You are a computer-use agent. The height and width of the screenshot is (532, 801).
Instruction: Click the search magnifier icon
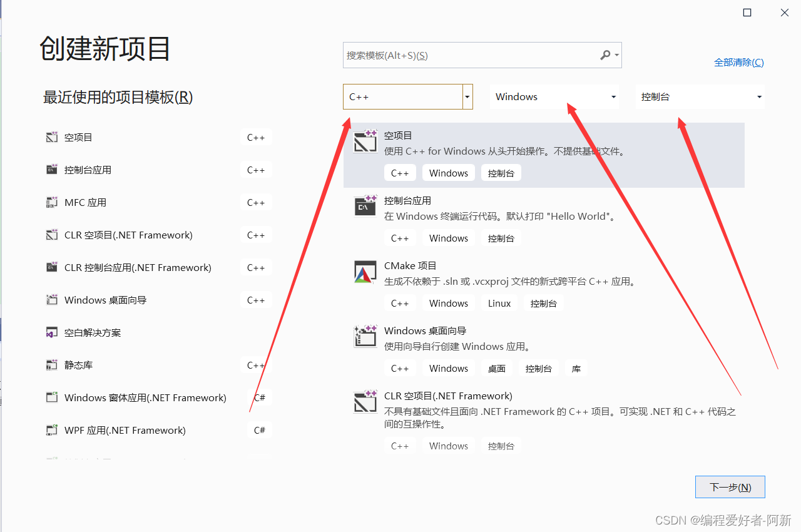point(605,55)
